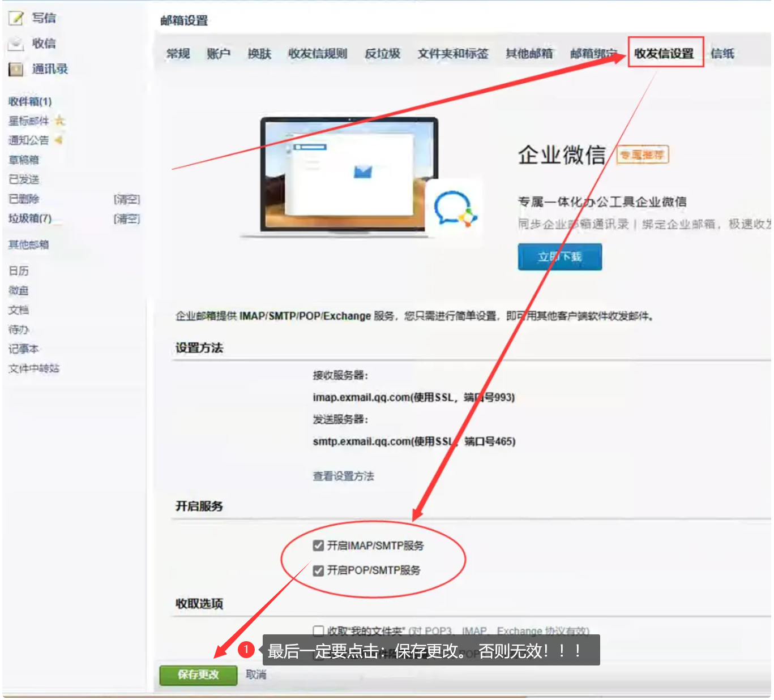The width and height of the screenshot is (774, 700).
Task: Switch to the 常规 tab
Action: coord(178,54)
